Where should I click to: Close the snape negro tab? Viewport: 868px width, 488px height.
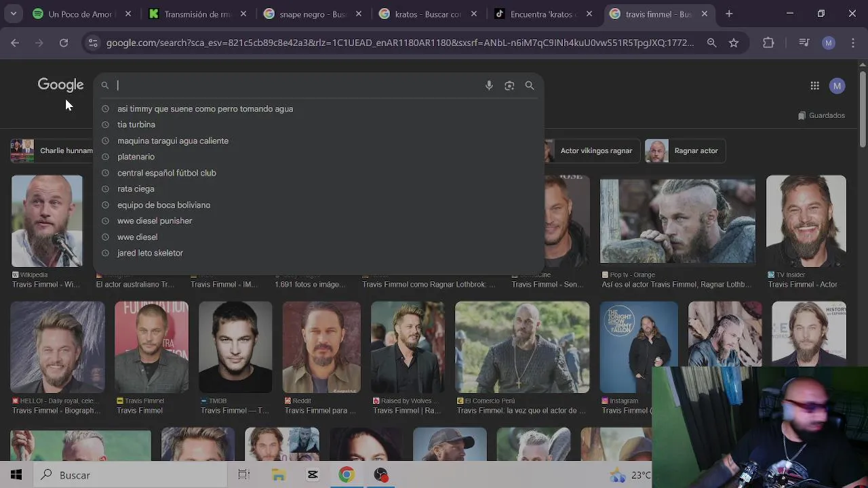(359, 14)
